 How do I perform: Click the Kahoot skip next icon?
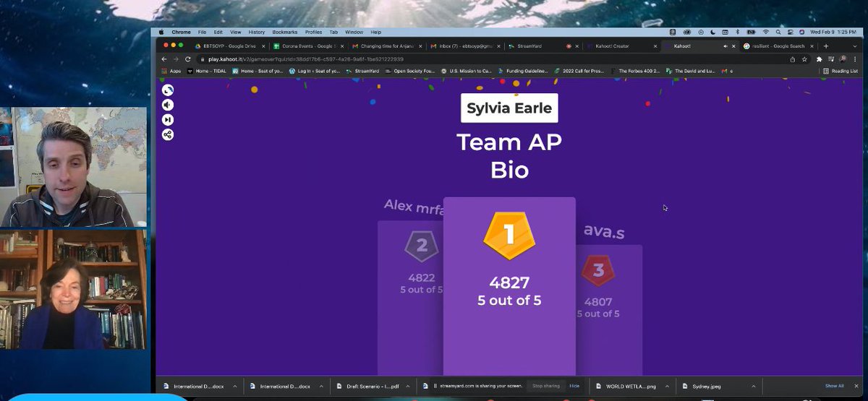click(168, 120)
